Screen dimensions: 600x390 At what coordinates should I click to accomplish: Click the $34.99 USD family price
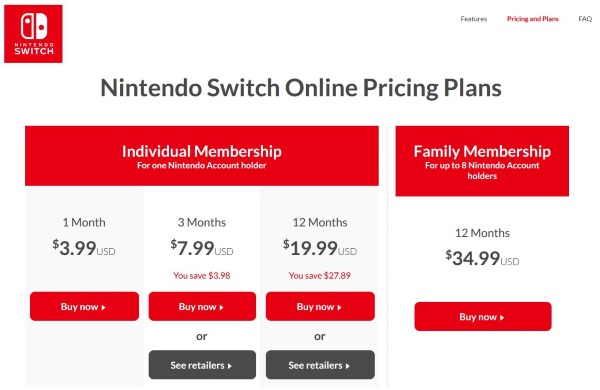(x=482, y=258)
